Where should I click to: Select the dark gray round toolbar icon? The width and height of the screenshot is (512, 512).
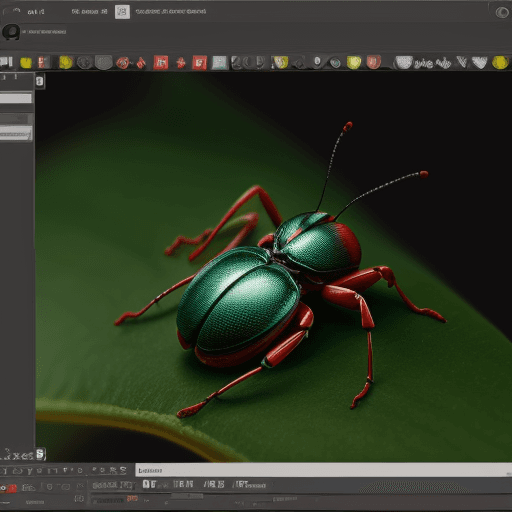click(84, 63)
